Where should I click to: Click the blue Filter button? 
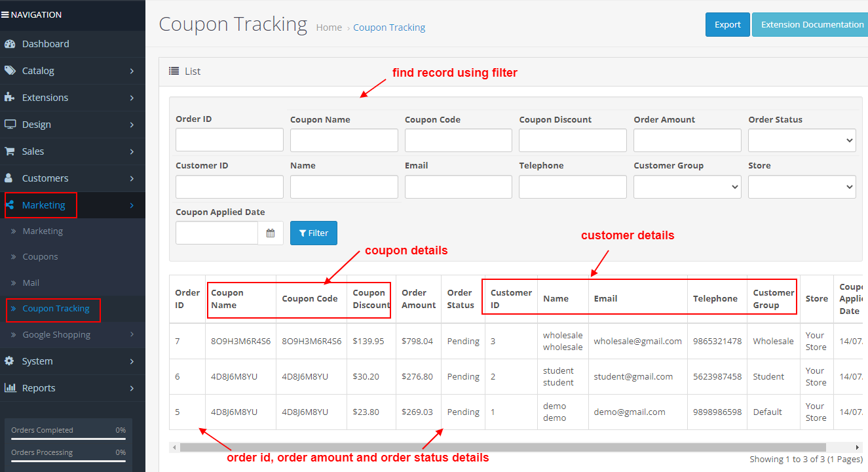click(x=314, y=233)
